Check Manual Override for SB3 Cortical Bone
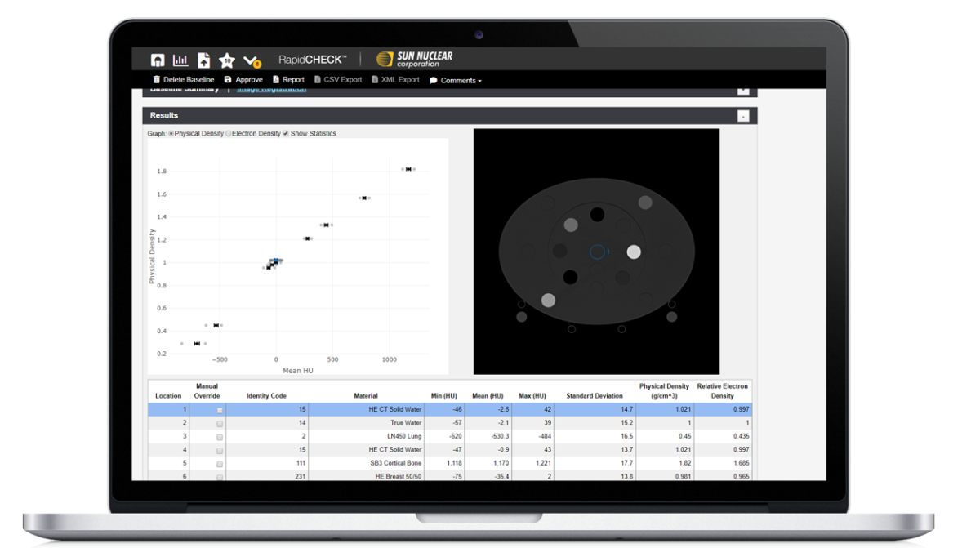 pos(219,464)
